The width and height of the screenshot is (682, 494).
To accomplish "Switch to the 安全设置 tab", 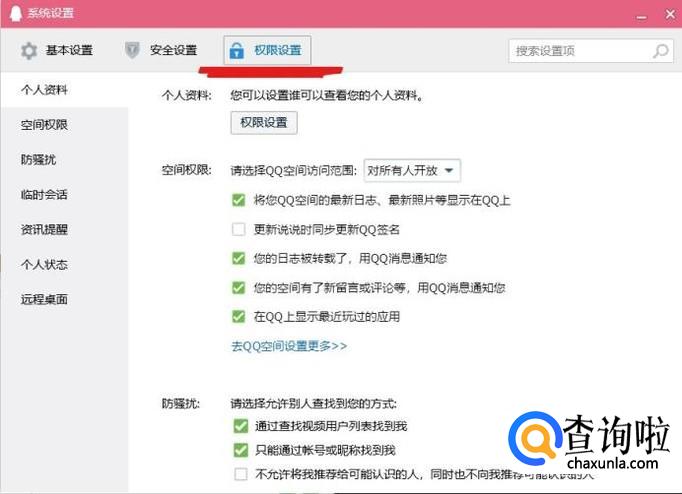I will 161,50.
